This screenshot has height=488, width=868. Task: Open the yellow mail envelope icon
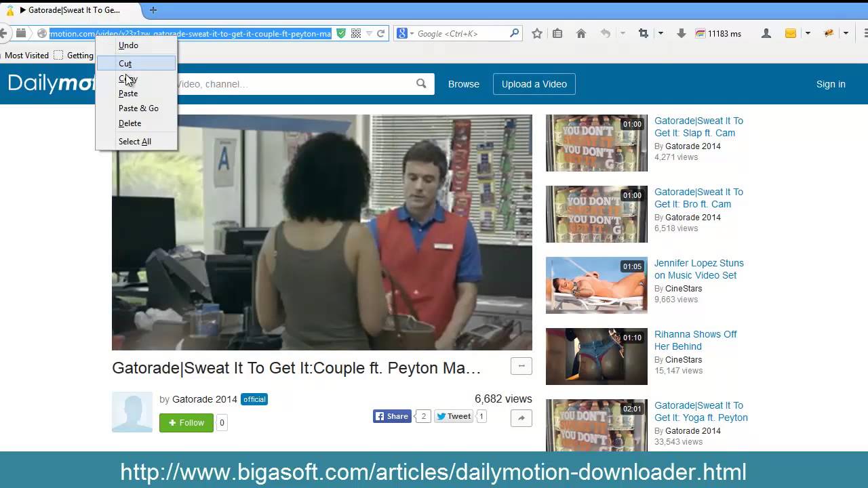(791, 33)
